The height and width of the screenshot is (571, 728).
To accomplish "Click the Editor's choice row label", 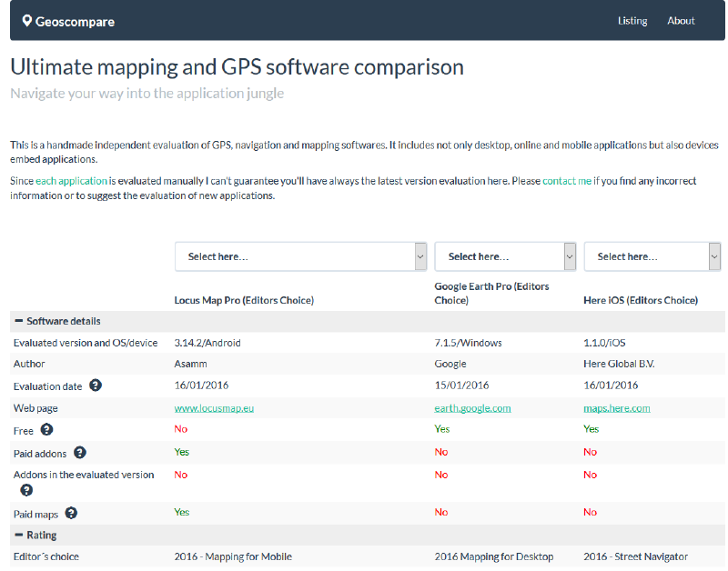I will [x=46, y=556].
